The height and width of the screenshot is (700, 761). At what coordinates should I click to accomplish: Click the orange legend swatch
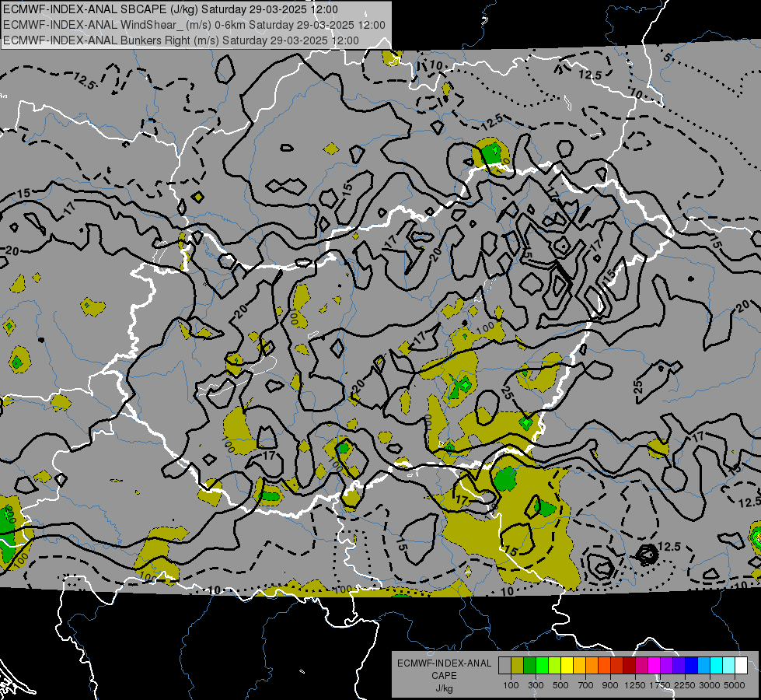[592, 666]
